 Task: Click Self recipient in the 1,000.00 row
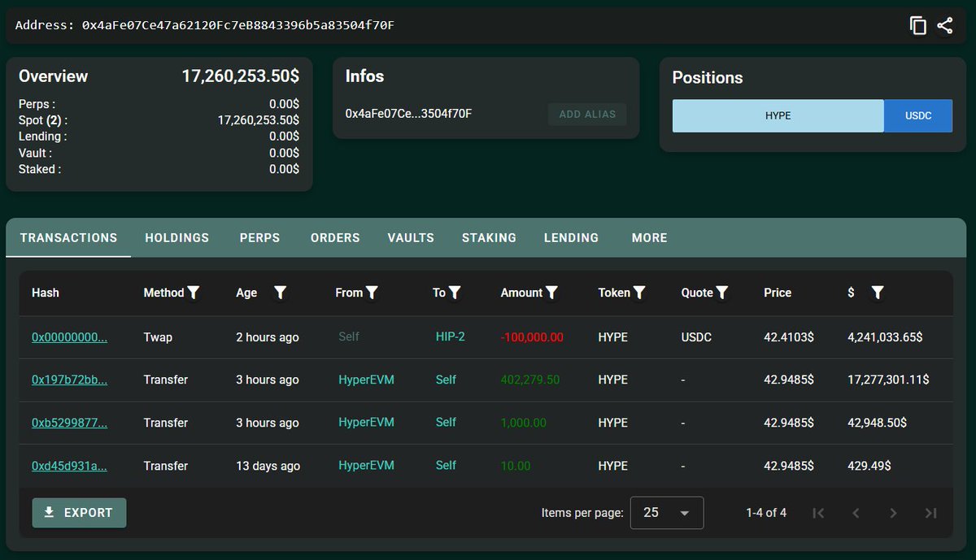[x=446, y=422]
